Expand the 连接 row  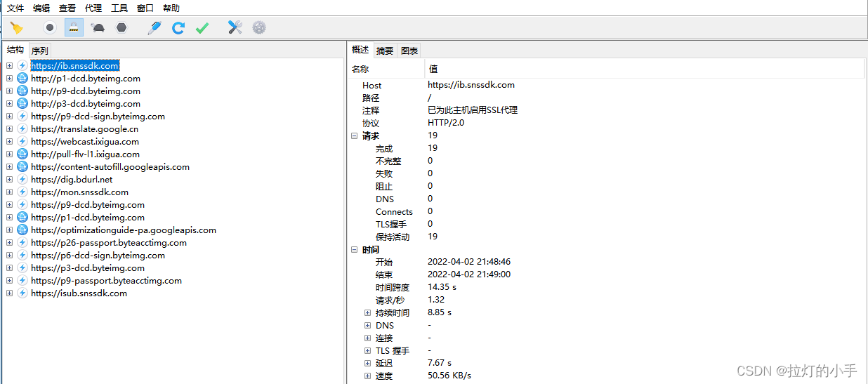click(x=367, y=338)
